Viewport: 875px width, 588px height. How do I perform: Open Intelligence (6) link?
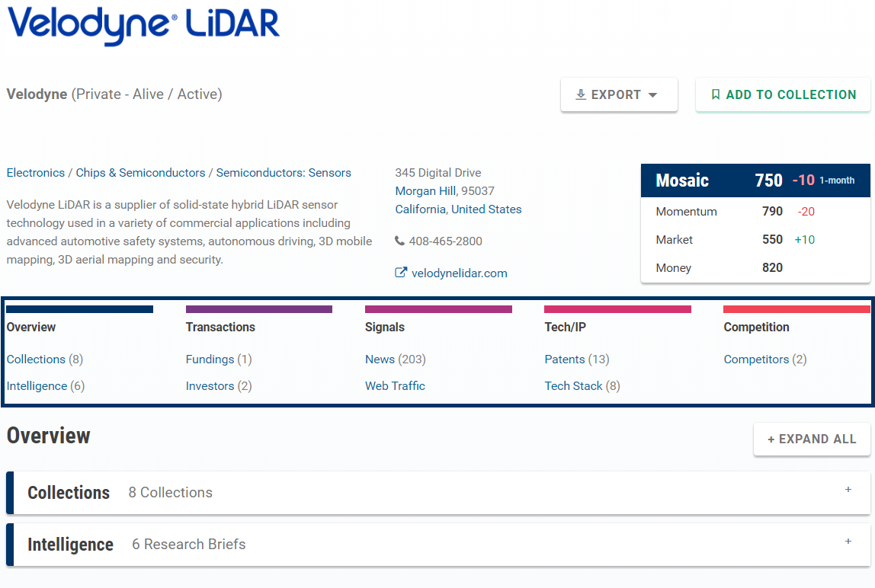[46, 386]
